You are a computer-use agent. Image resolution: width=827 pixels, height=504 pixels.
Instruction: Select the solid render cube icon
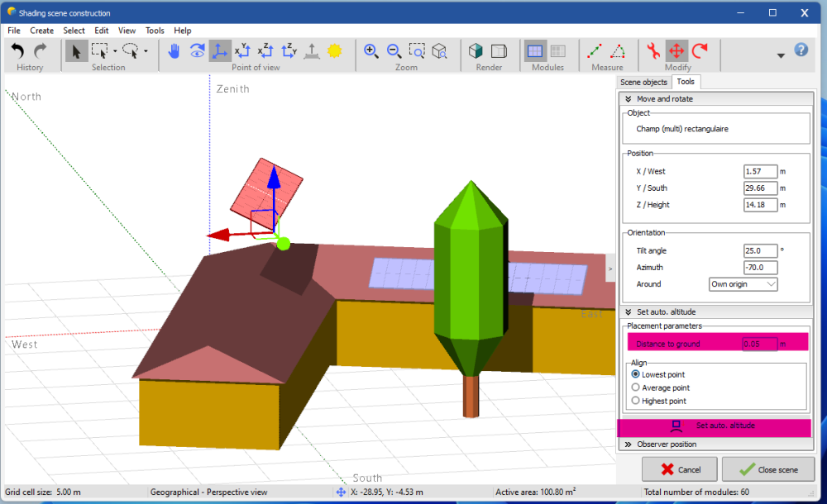click(476, 51)
